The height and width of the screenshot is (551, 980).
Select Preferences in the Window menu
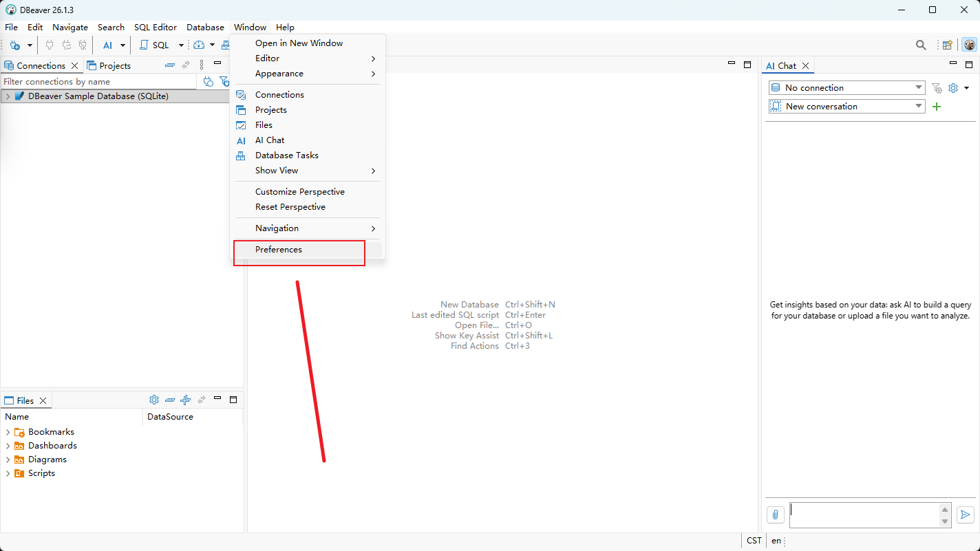coord(279,250)
